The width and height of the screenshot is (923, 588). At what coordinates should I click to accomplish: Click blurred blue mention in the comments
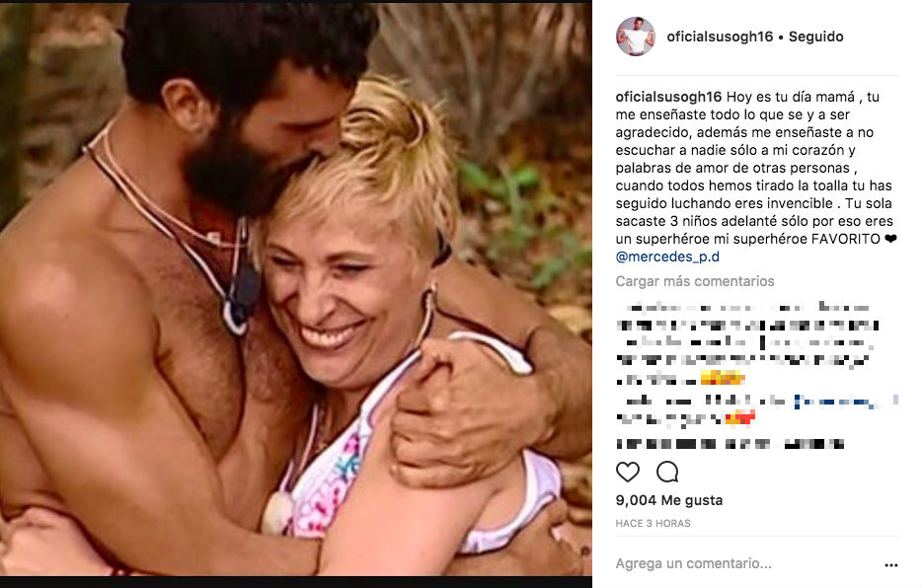[836, 403]
